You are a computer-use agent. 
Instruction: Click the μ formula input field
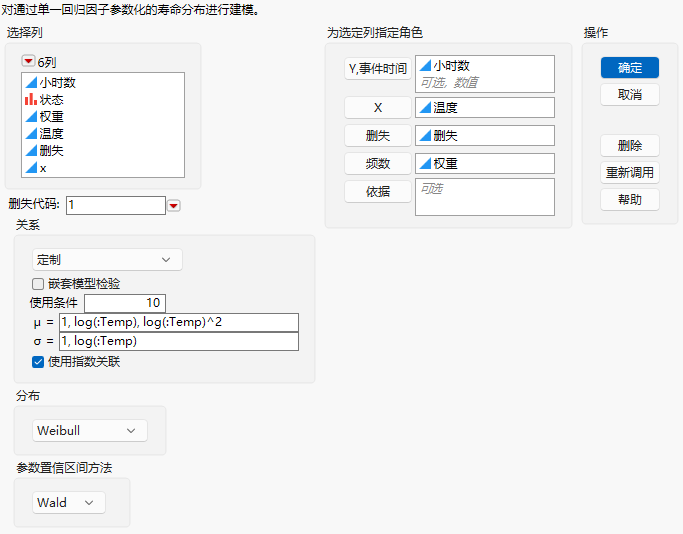[179, 322]
